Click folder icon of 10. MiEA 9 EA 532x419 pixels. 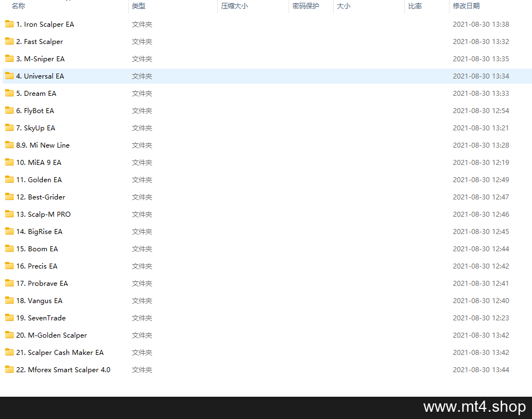pos(9,162)
